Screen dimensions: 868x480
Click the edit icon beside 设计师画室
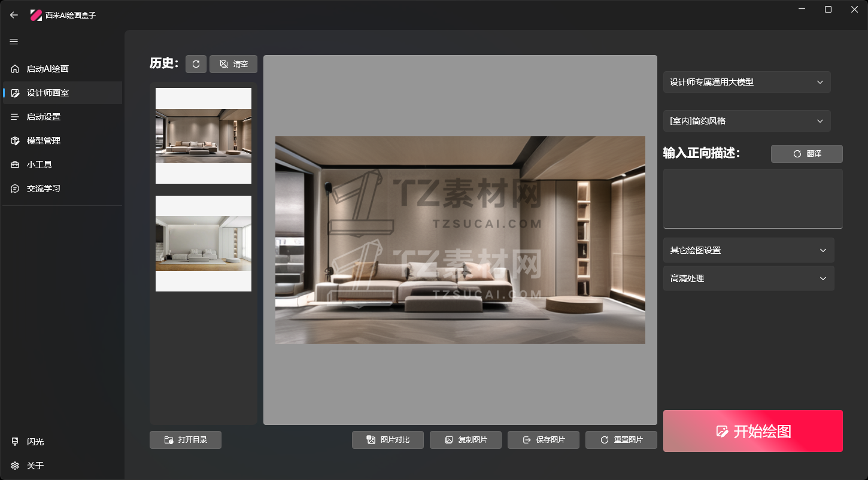[15, 93]
